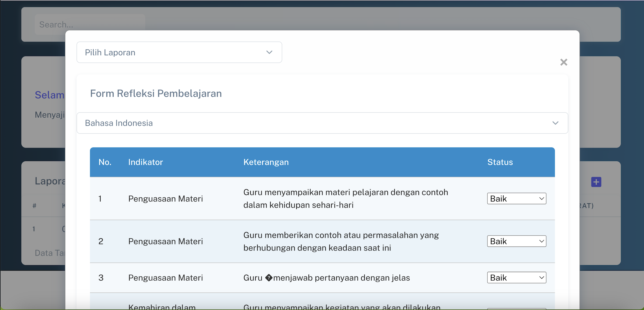This screenshot has height=310, width=644.
Task: Expand the Bahasa Indonesia subject selector
Action: 322,123
